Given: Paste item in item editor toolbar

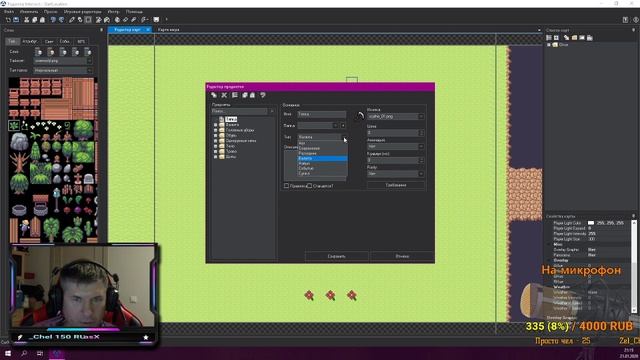Looking at the screenshot, I should [252, 95].
